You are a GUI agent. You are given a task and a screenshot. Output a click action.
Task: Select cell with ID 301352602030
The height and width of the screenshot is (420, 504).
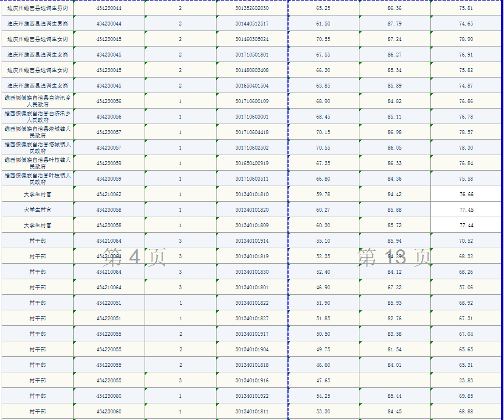(252, 8)
